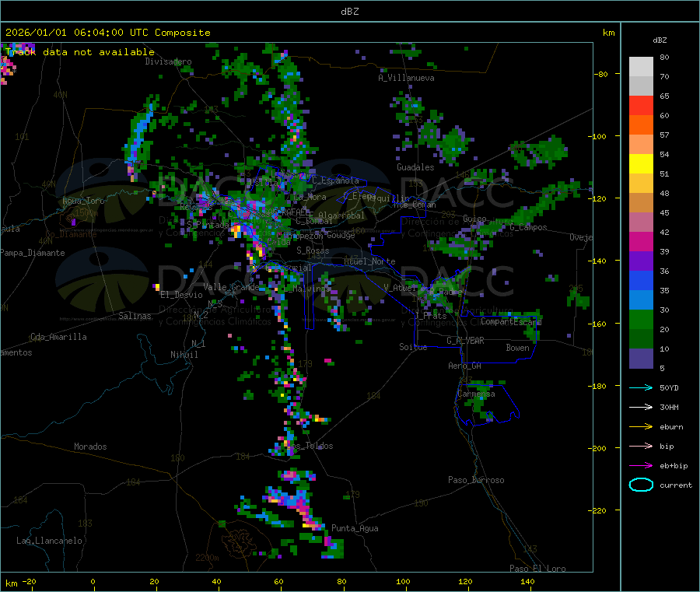The height and width of the screenshot is (592, 700).
Task: Click the 'Bowen' map label
Action: (517, 348)
